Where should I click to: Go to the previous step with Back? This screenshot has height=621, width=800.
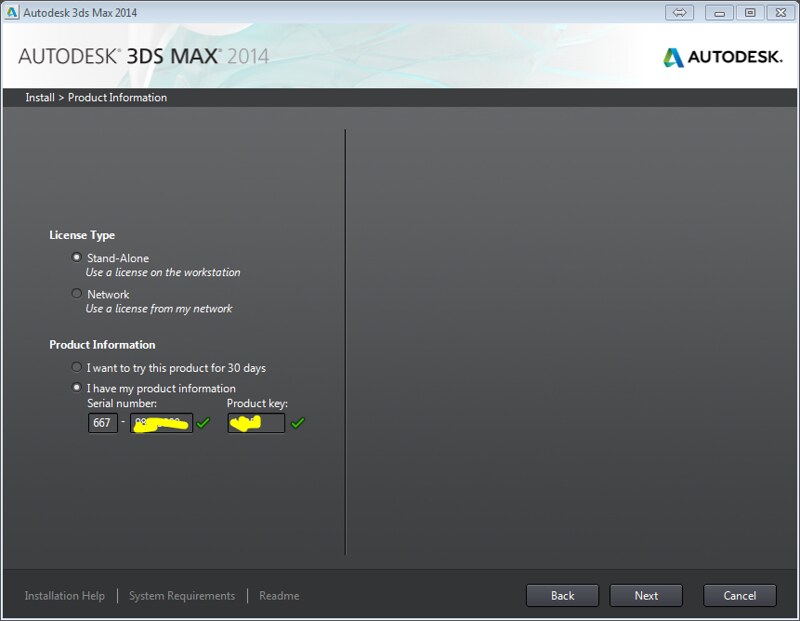point(562,595)
